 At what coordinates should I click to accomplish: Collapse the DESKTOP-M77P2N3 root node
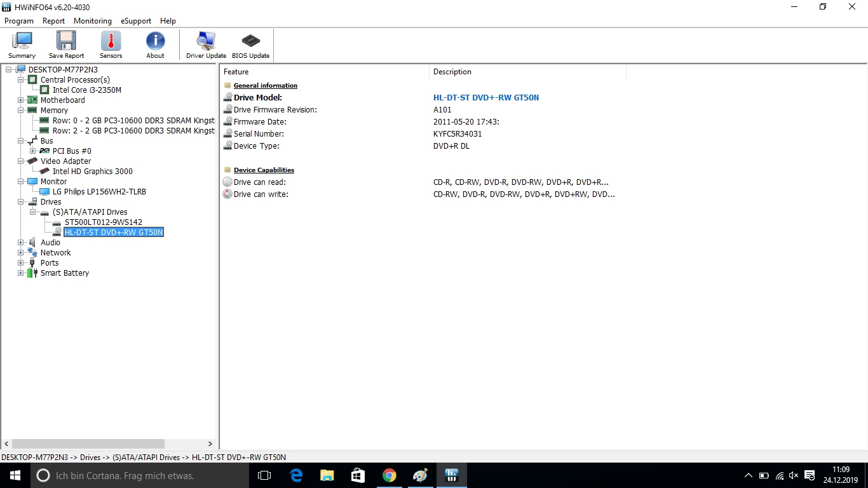tap(8, 70)
